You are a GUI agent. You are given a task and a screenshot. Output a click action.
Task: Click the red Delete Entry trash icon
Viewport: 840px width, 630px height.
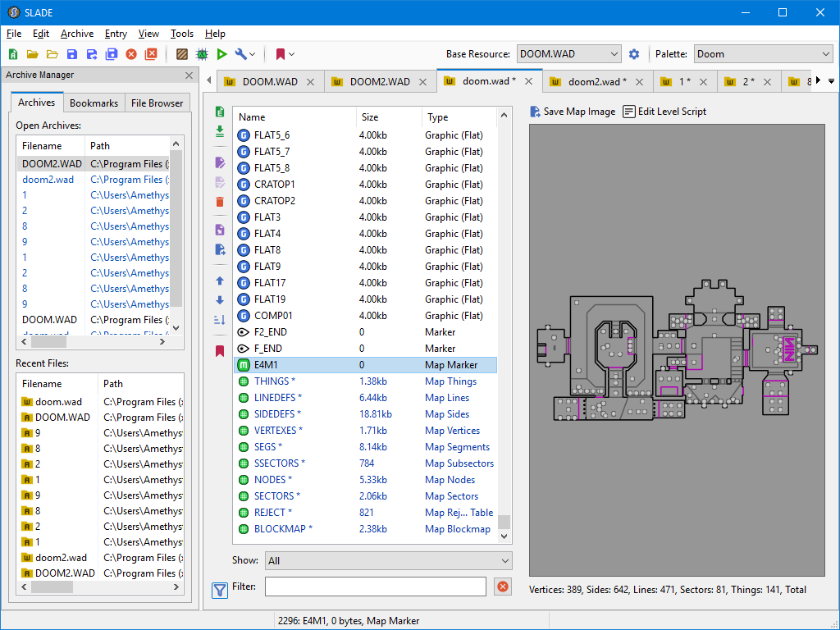(219, 202)
